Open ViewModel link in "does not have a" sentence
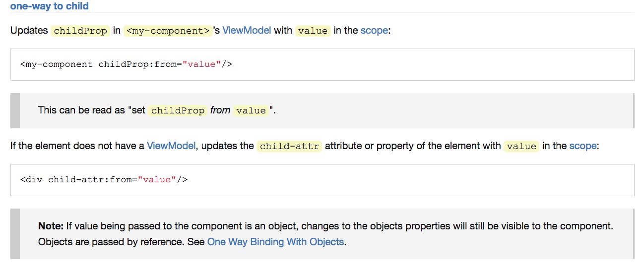 (171, 146)
